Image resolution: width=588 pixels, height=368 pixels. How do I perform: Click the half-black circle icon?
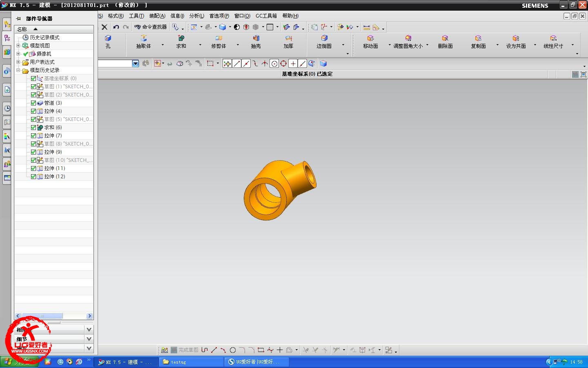pyautogui.click(x=237, y=27)
